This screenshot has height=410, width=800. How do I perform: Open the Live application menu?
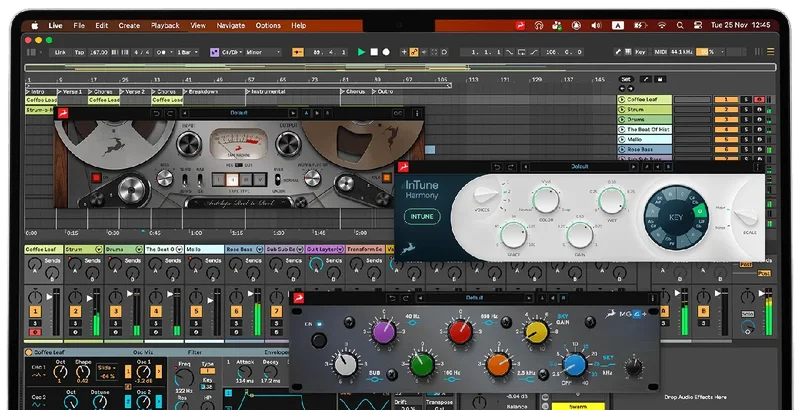[x=55, y=25]
